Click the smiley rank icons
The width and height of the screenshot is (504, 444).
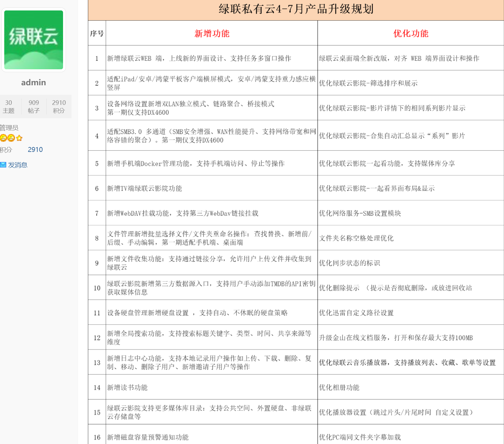(7, 138)
